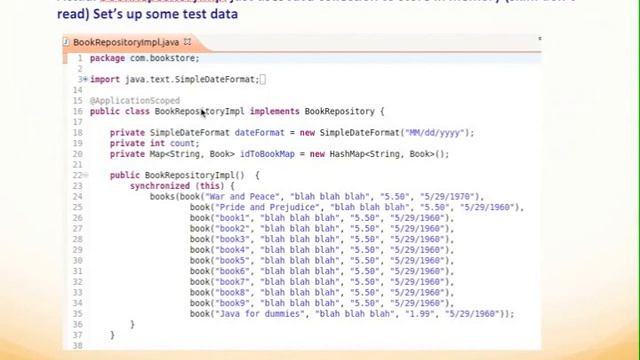Collapse the BookRepositoryImpl constructor on line 22
Image resolution: width=640 pixels, height=360 pixels.
[x=85, y=175]
